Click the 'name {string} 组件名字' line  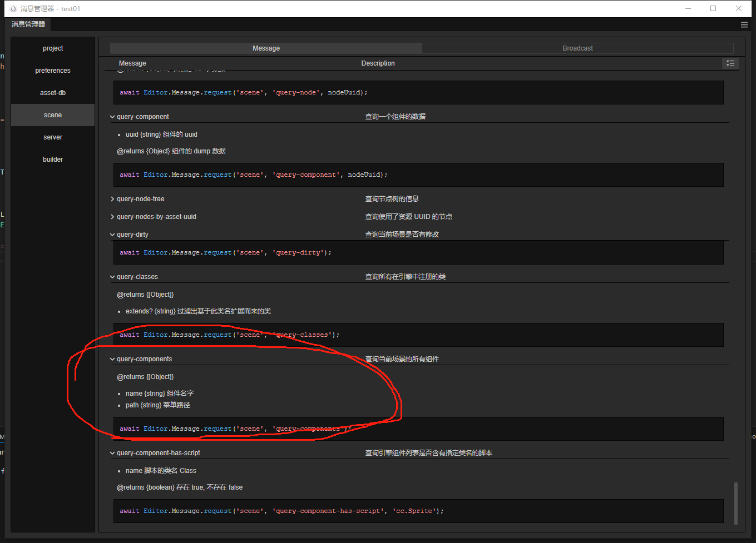pyautogui.click(x=160, y=393)
